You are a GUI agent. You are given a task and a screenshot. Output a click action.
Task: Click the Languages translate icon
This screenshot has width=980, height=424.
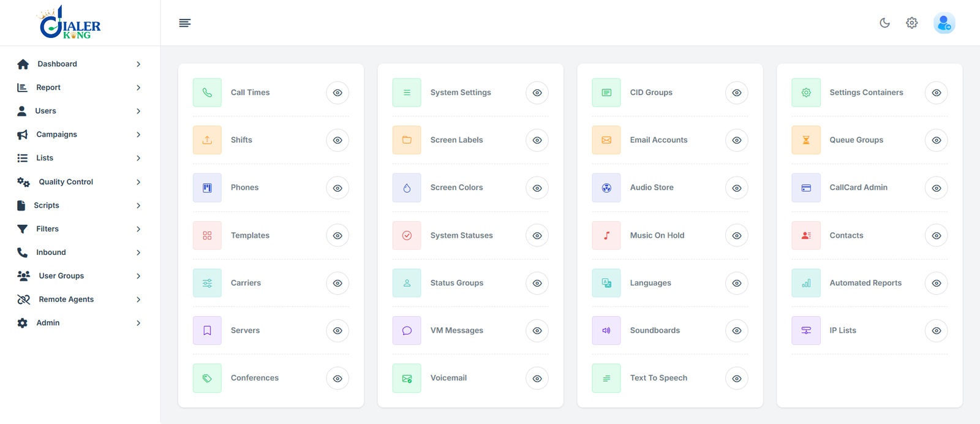(606, 283)
